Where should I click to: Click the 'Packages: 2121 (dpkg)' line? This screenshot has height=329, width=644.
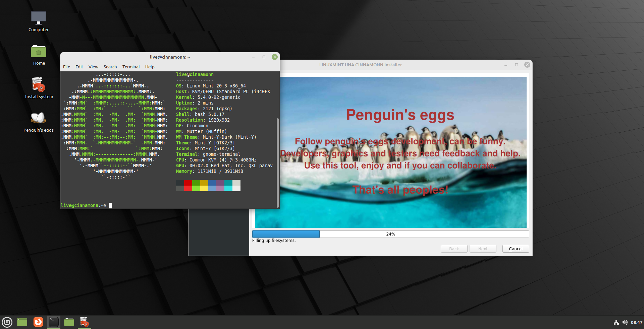[204, 109]
